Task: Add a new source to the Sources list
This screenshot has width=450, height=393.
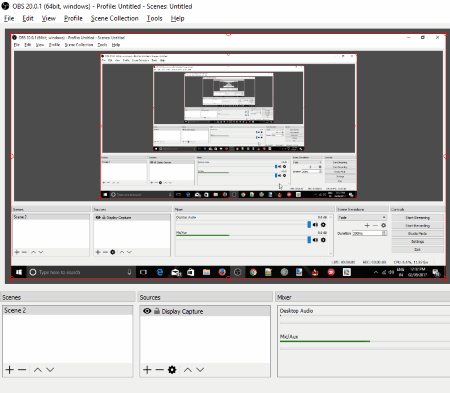Action: (147, 369)
